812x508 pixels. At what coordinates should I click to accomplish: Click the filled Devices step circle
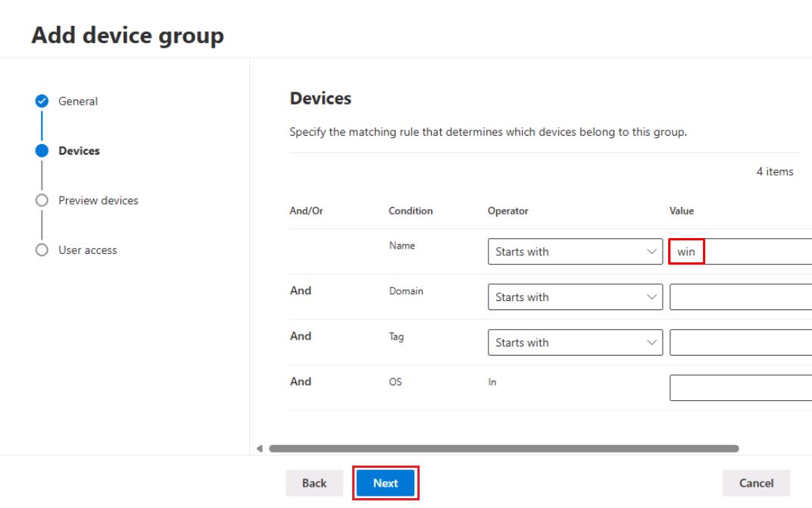[42, 150]
